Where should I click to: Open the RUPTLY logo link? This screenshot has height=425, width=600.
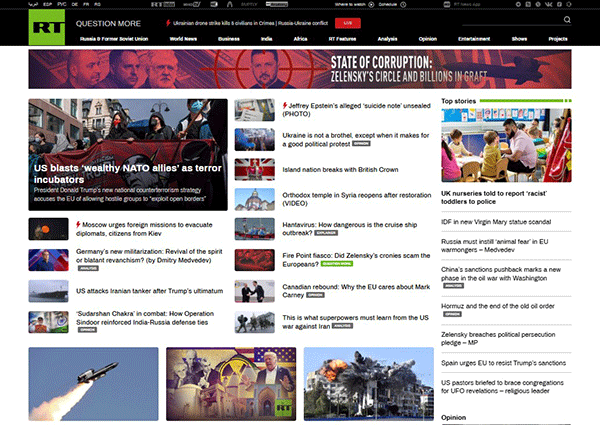[249, 5]
